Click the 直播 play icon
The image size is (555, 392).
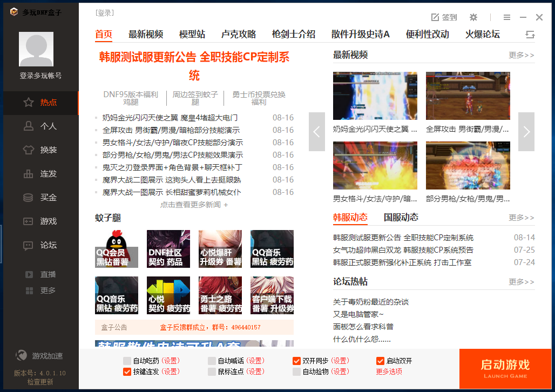(29, 274)
